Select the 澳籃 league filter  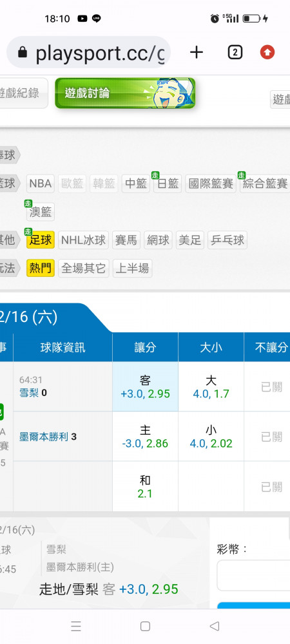[41, 211]
